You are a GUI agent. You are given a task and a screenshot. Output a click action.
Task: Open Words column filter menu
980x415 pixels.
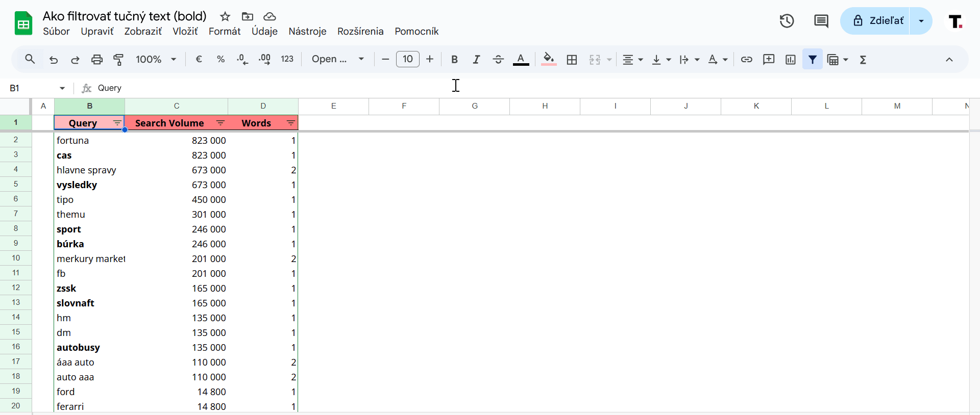[290, 123]
